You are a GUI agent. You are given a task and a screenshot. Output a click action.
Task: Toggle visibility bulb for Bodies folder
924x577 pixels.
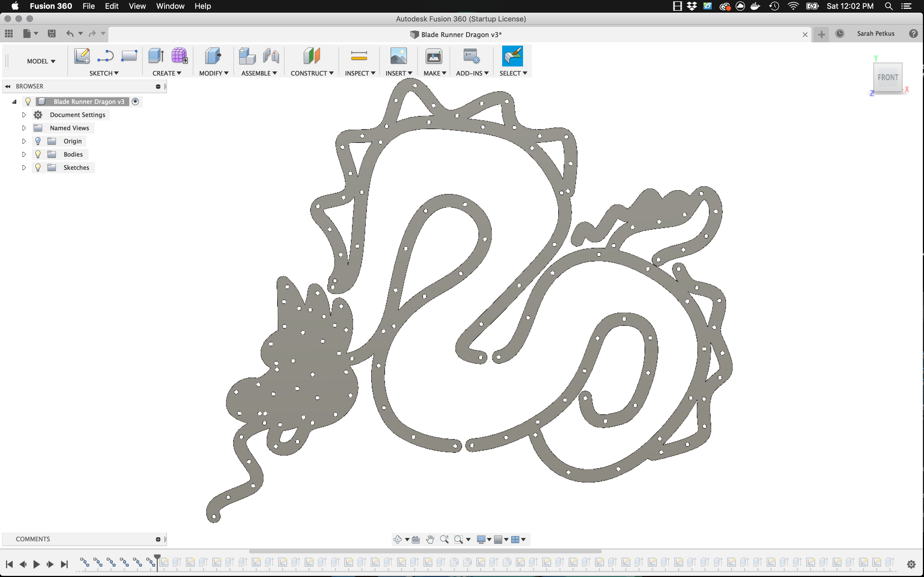pyautogui.click(x=38, y=154)
